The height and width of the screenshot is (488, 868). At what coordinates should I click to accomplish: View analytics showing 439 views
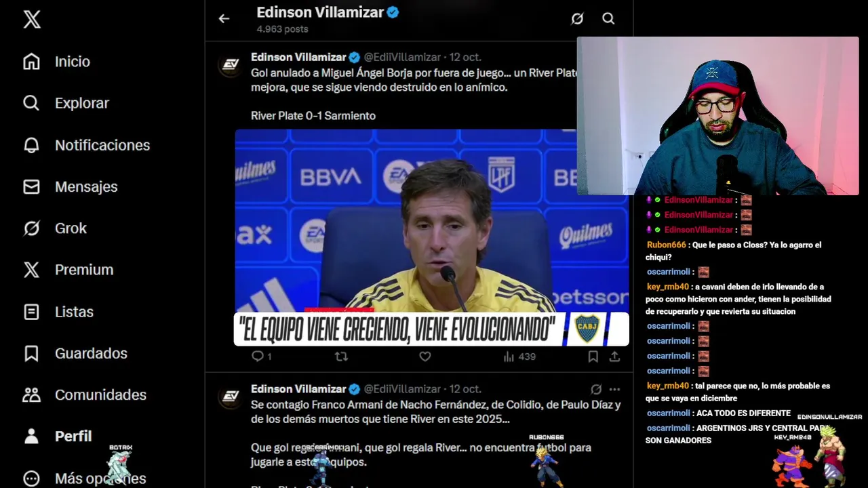click(519, 357)
